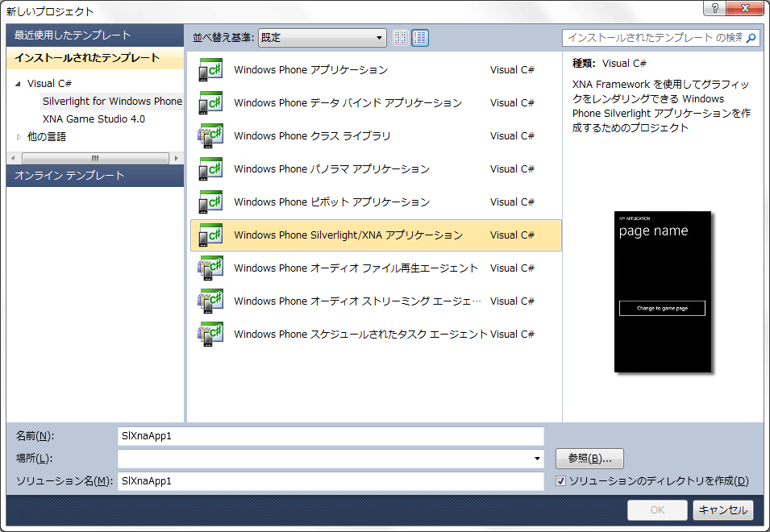Select Windows Phone オーディオ ファイル再生エージェント text
This screenshot has height=532, width=770.
[356, 268]
